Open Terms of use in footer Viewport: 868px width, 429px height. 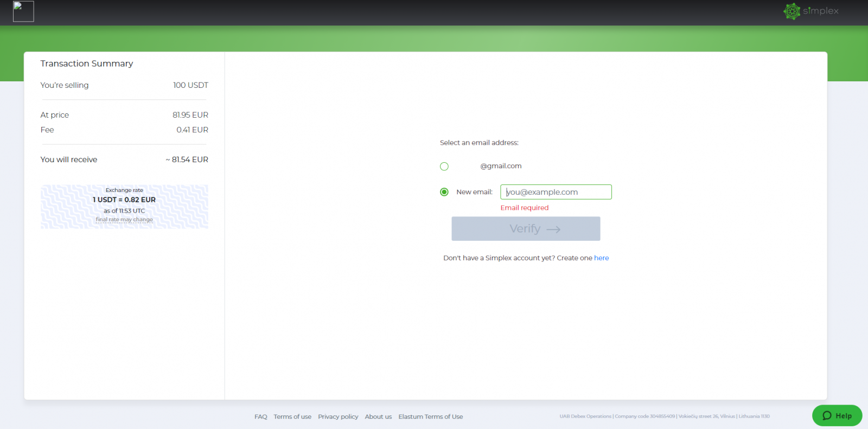click(x=292, y=417)
